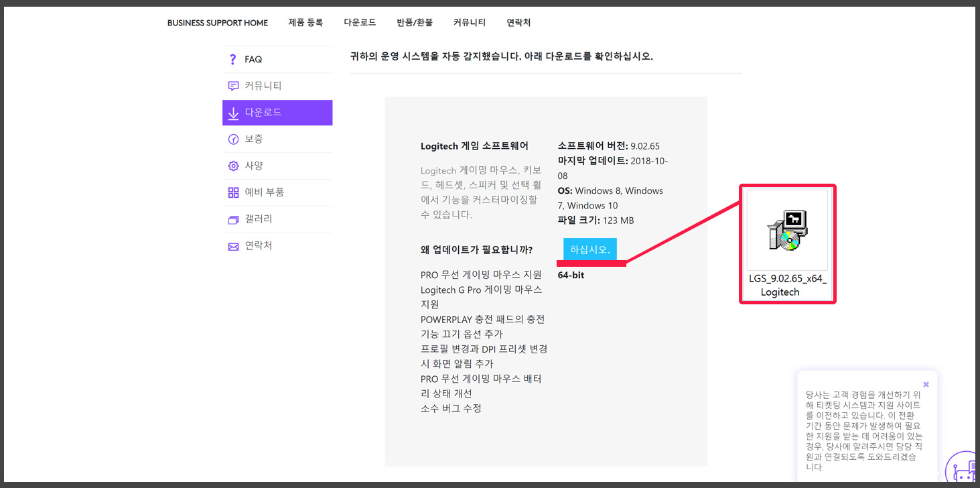Screen dimensions: 980x488
Task: Select 갤러리 label in the sidebar
Action: click(259, 219)
